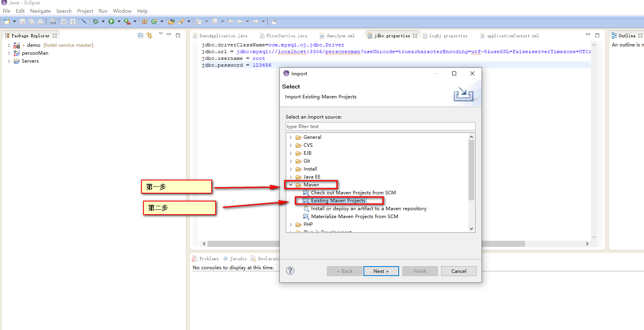The height and width of the screenshot is (330, 644).
Task: Open the Debug configurations dropdown arrow
Action: coord(103,21)
